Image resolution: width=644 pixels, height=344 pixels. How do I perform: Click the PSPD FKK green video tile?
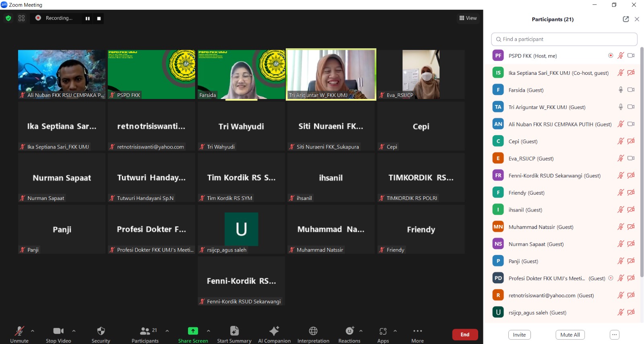pos(151,74)
